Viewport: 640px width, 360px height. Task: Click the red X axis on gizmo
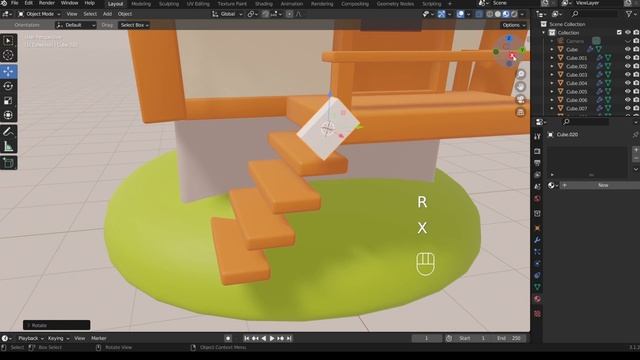(513, 56)
